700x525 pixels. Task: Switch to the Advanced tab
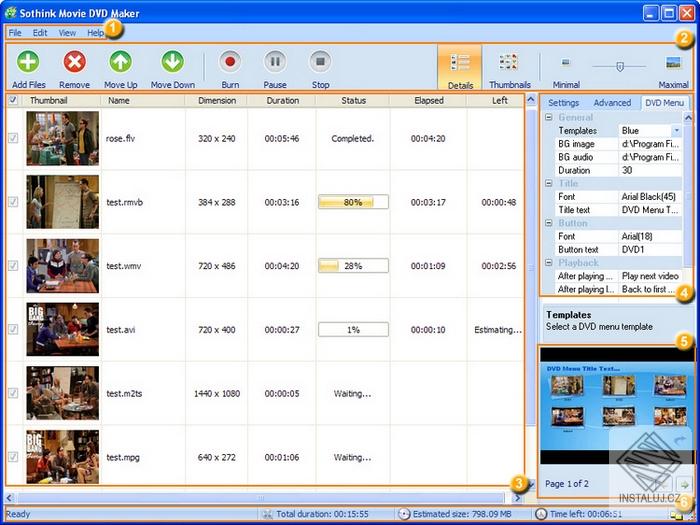click(612, 102)
